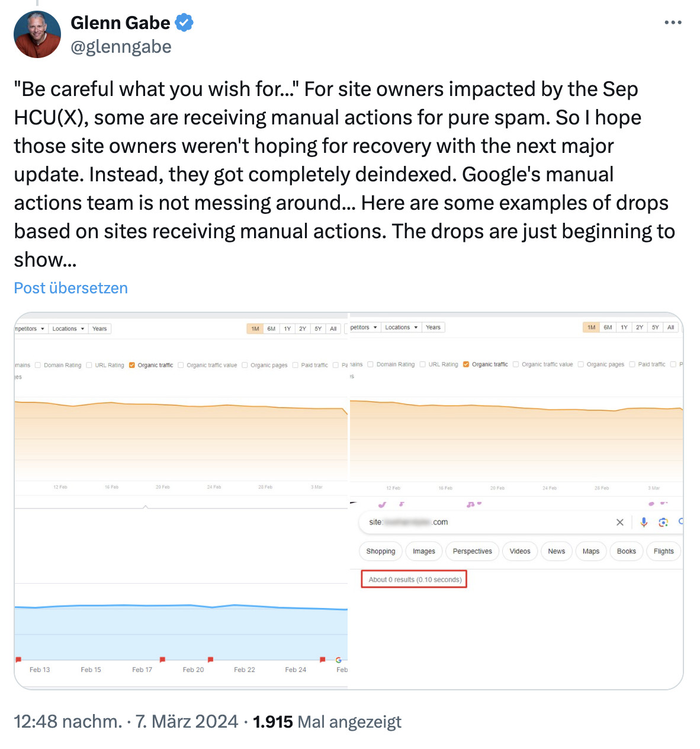The image size is (700, 749).
Task: Enable the Domain Rating checkbox
Action: [37, 364]
